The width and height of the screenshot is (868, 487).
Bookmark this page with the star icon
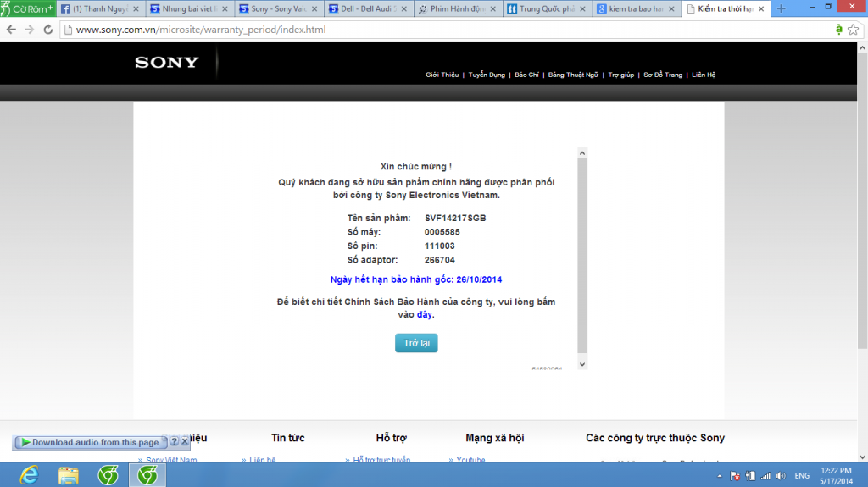[x=853, y=30]
